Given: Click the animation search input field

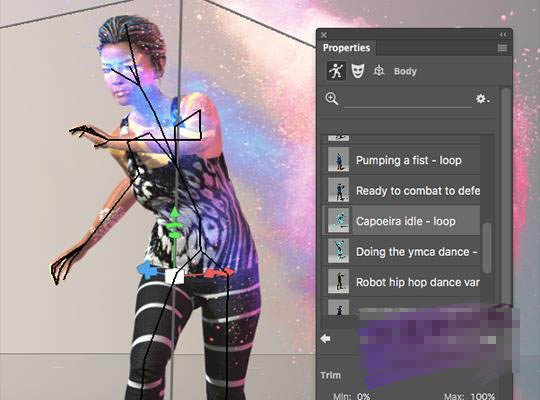Looking at the screenshot, I should pyautogui.click(x=408, y=100).
